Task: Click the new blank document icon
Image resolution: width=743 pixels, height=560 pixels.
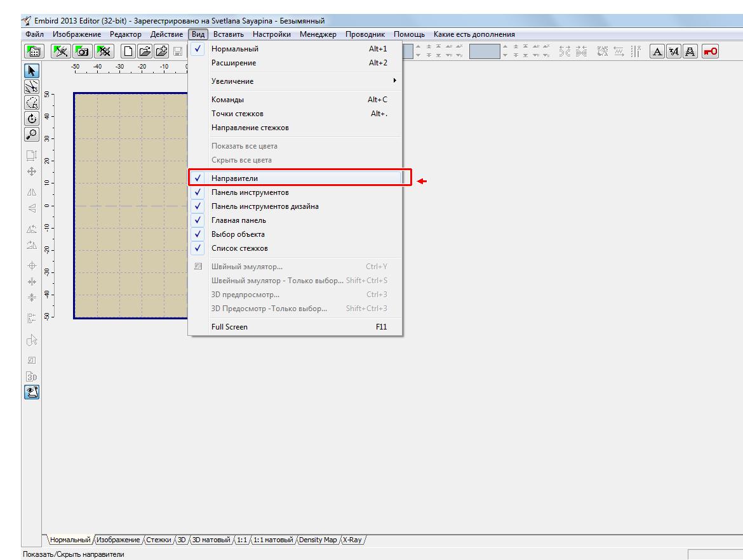Action: pyautogui.click(x=129, y=51)
